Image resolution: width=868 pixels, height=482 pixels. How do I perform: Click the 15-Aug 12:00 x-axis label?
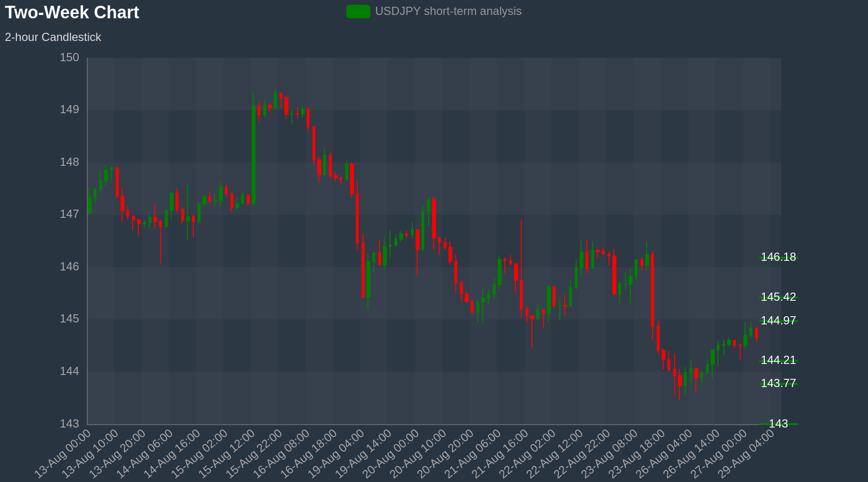[227, 454]
